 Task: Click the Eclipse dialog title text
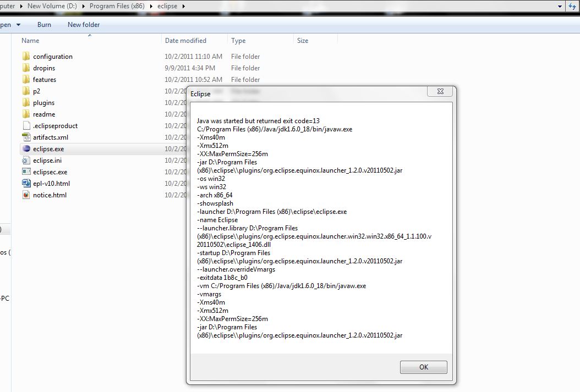tap(200, 94)
